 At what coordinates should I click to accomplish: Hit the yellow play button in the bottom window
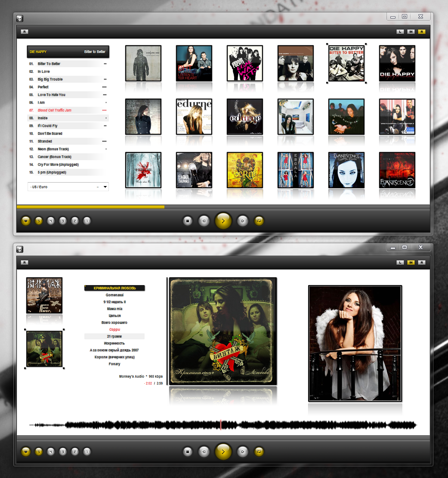pyautogui.click(x=223, y=452)
